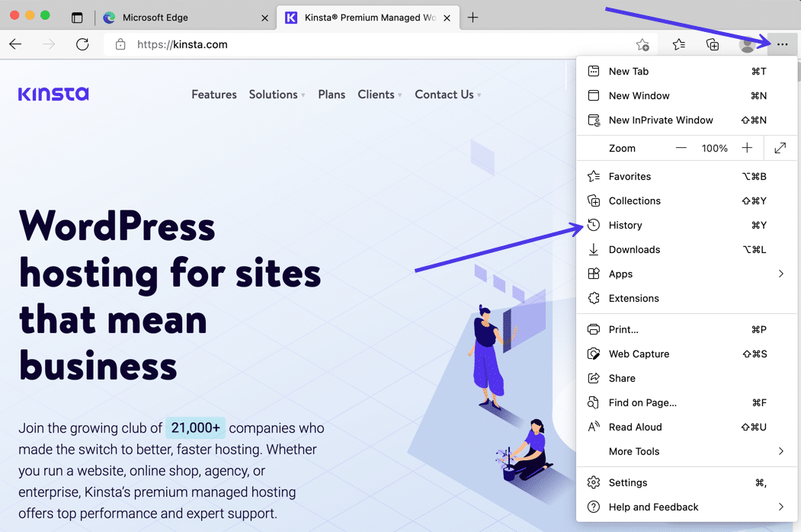
Task: Open the tab actions menu icon
Action: pyautogui.click(x=77, y=18)
